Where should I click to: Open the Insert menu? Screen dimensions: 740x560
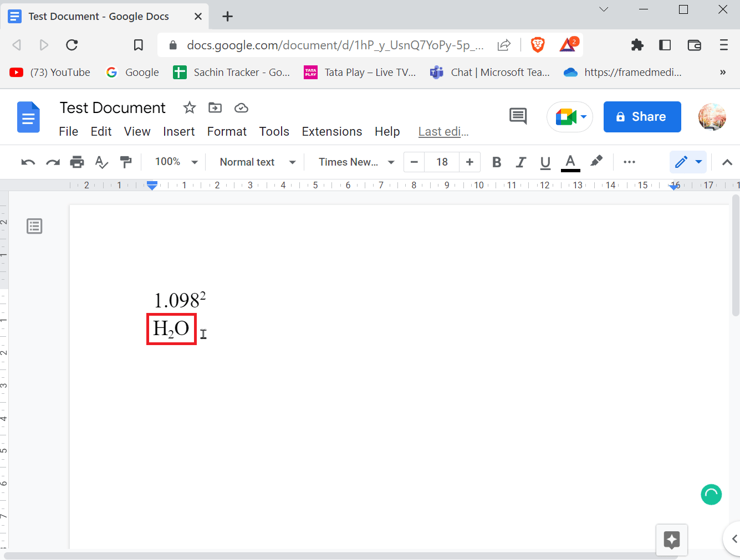tap(178, 132)
